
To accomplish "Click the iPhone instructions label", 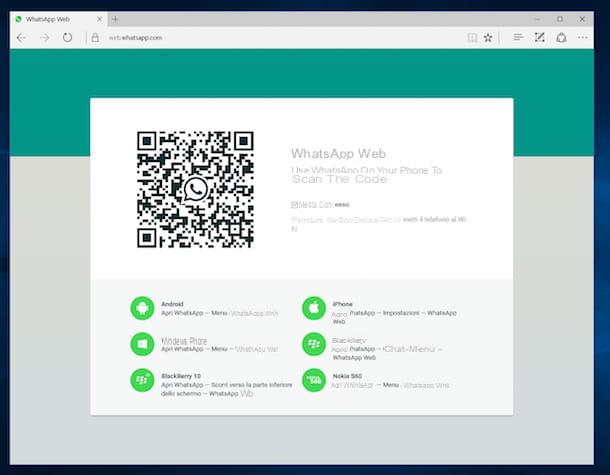I will 342,304.
